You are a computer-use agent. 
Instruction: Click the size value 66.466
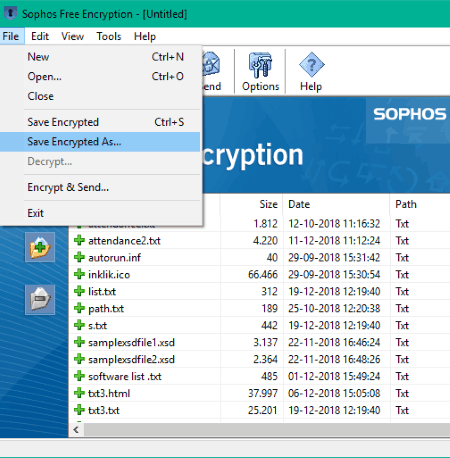click(x=263, y=275)
